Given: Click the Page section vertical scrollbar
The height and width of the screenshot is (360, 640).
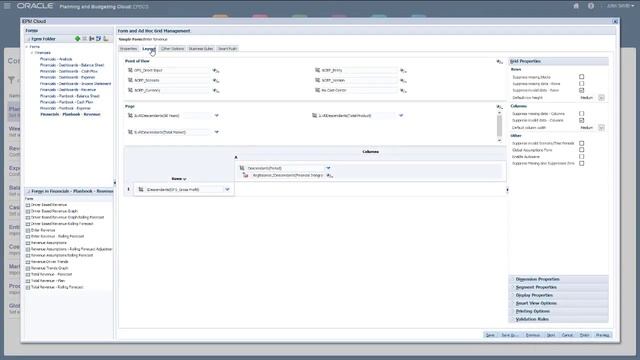Looking at the screenshot, I should (x=499, y=126).
